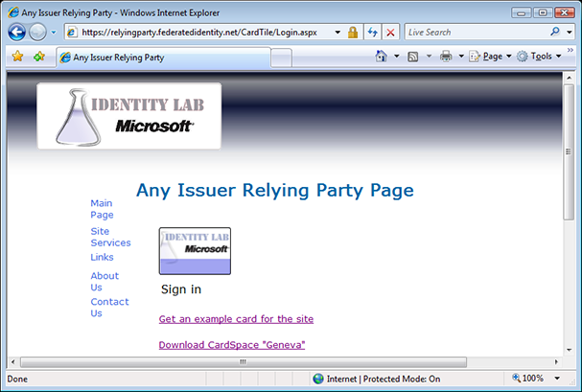The height and width of the screenshot is (392, 582).
Task: Click the Print icon in the toolbar
Action: coord(446,57)
